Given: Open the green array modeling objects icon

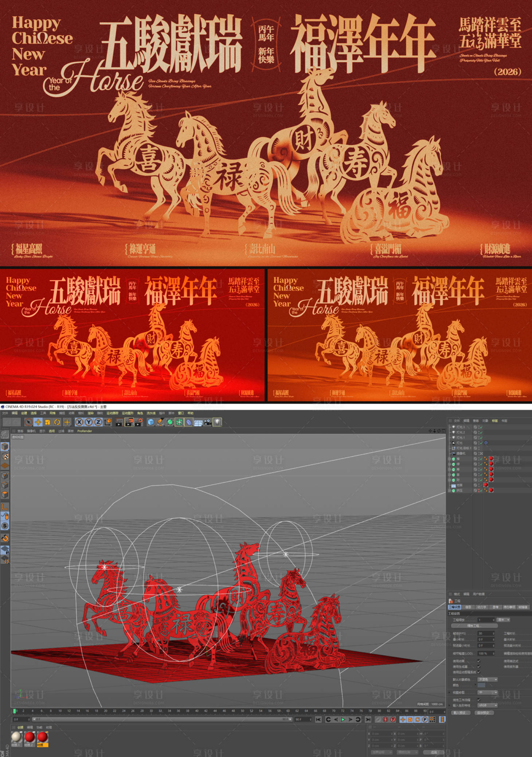Looking at the screenshot, I should pos(179,422).
